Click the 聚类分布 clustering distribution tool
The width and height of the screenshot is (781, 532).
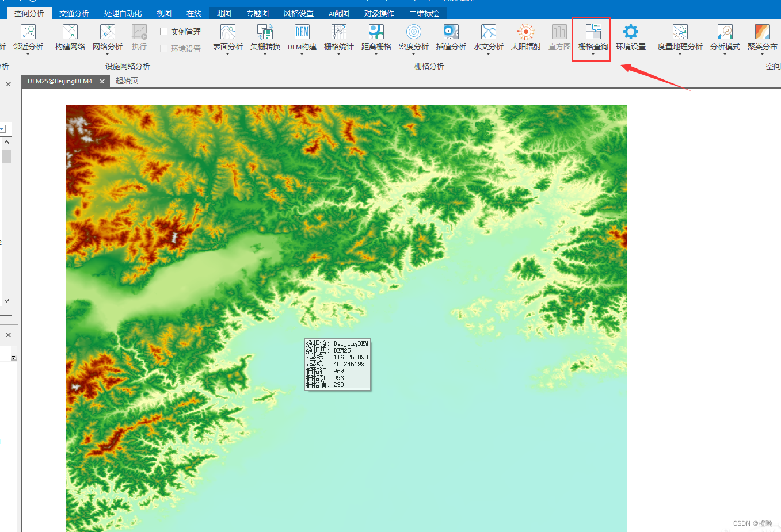(763, 38)
